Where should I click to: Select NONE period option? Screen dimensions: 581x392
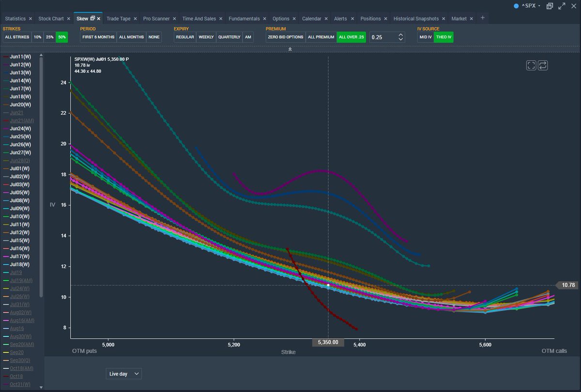pyautogui.click(x=154, y=37)
